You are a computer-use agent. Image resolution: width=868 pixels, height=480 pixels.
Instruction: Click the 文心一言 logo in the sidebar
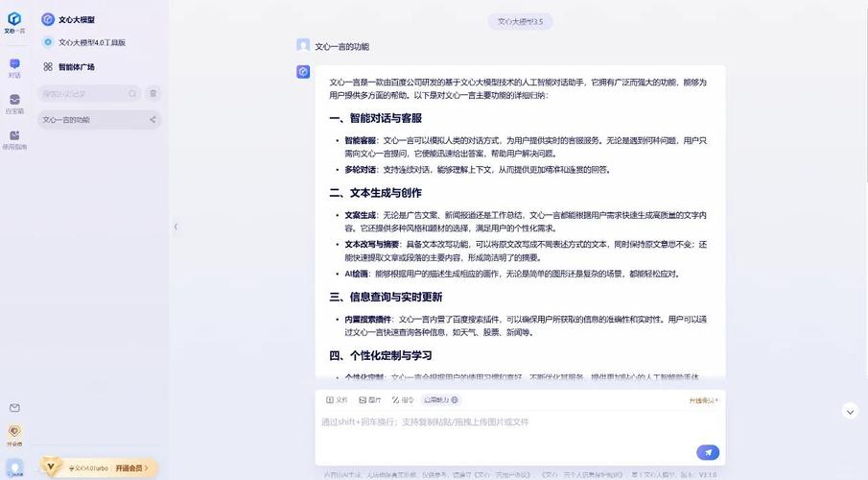coord(14,22)
